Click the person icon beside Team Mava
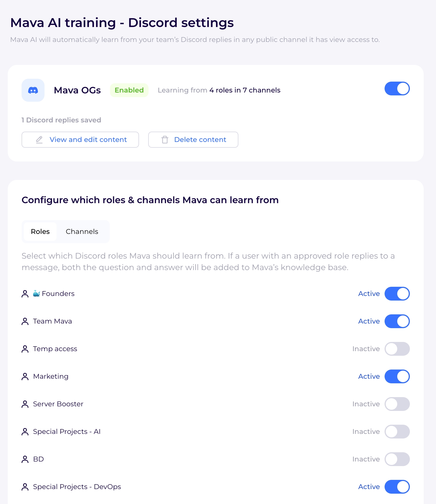This screenshot has height=504, width=436. (x=25, y=321)
